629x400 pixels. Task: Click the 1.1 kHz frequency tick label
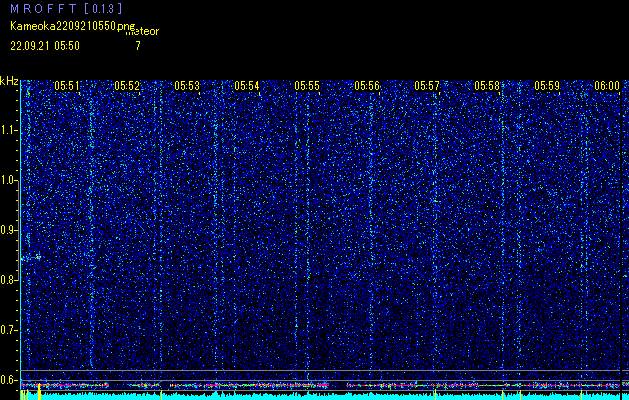pyautogui.click(x=8, y=130)
